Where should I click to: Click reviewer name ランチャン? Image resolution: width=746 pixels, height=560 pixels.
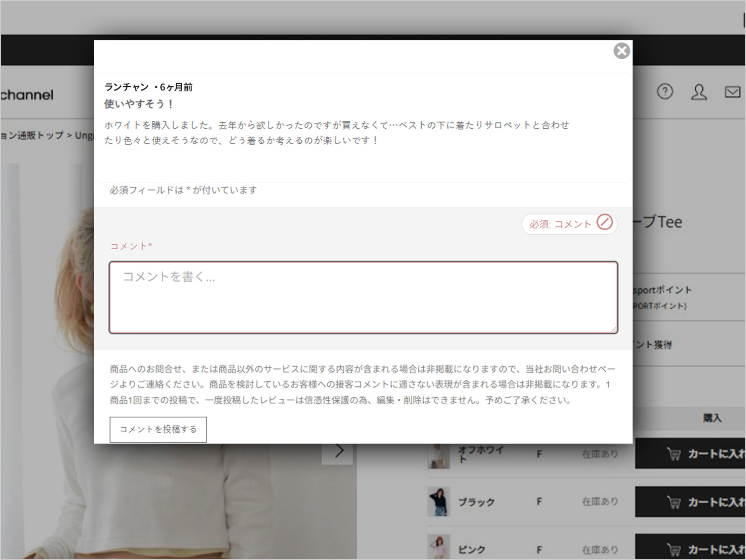126,87
